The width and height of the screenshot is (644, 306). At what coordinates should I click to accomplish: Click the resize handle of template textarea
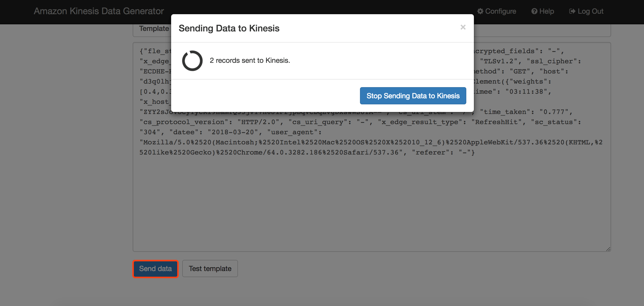coord(608,249)
